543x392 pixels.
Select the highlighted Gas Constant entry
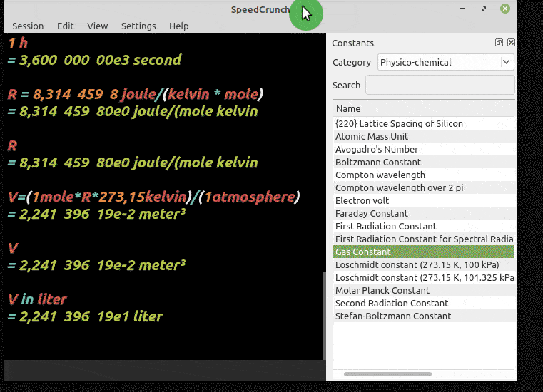tap(424, 252)
